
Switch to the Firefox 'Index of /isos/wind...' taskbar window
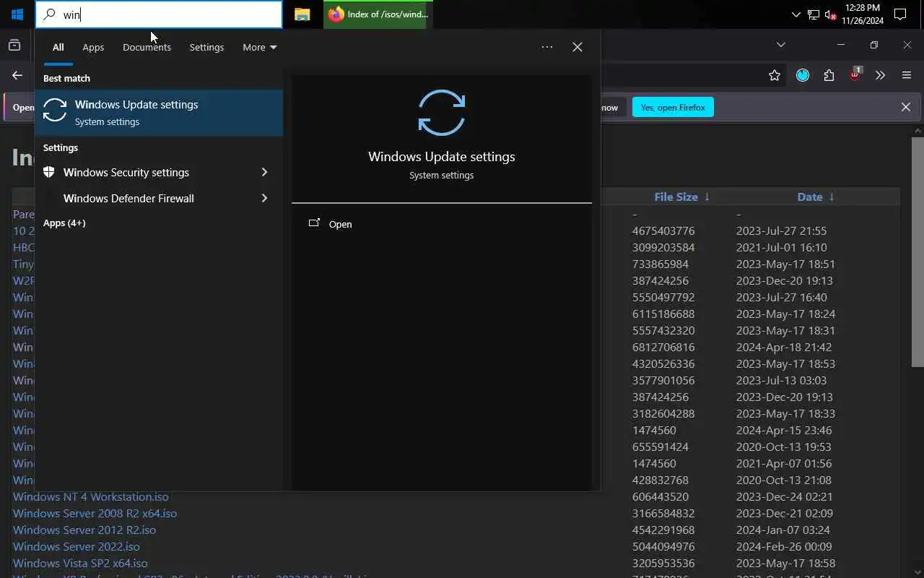(x=378, y=14)
